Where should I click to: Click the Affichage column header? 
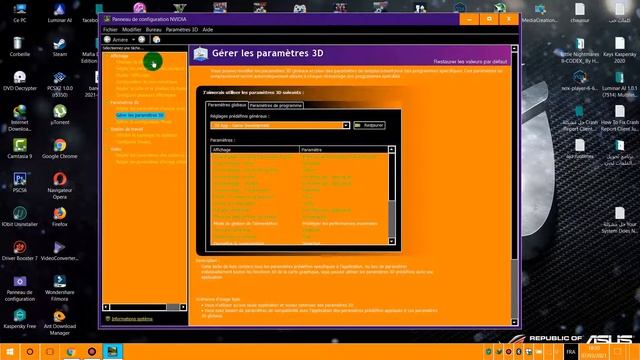tap(255, 150)
